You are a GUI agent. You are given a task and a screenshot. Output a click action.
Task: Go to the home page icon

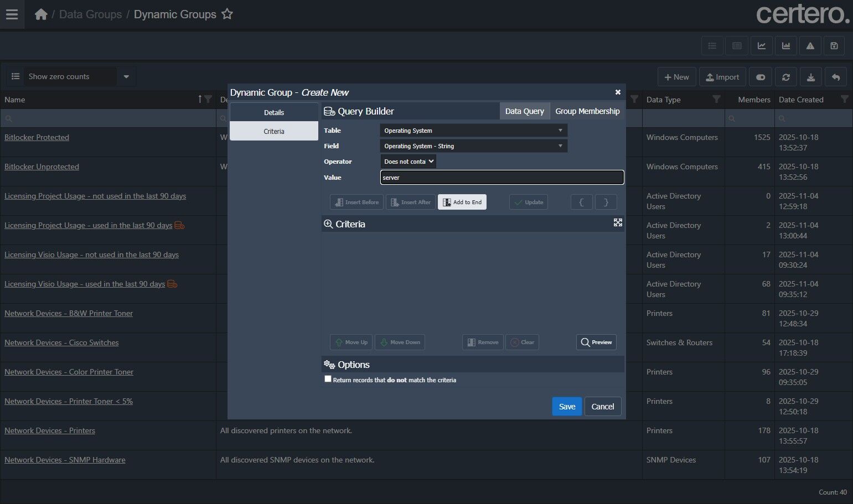tap(41, 14)
